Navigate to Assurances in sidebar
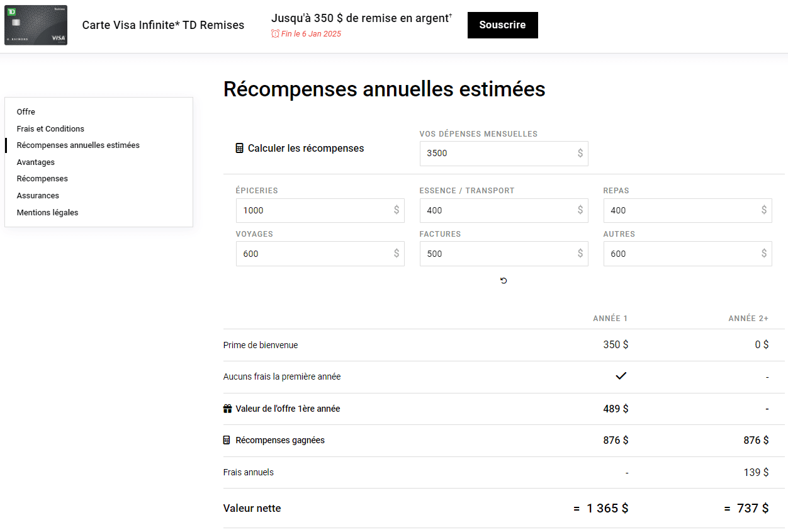Image resolution: width=788 pixels, height=532 pixels. 38,196
